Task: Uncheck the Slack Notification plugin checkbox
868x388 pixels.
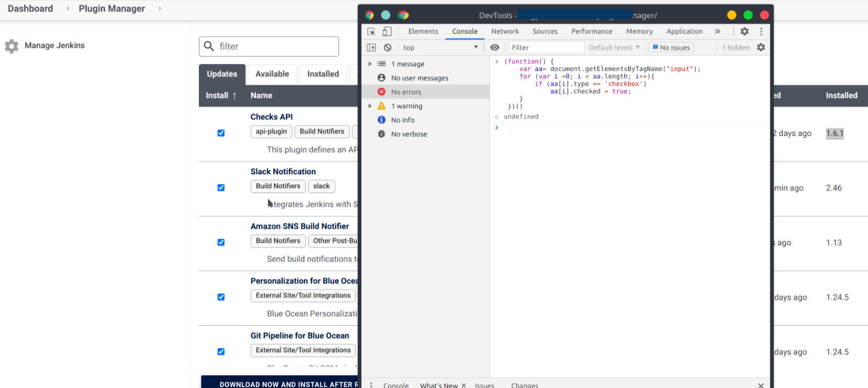Action: click(221, 188)
